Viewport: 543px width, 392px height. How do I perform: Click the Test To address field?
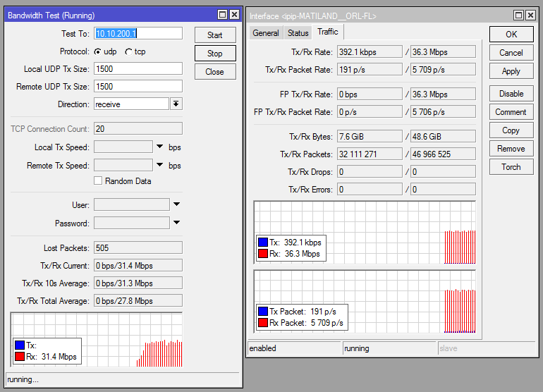click(x=138, y=33)
